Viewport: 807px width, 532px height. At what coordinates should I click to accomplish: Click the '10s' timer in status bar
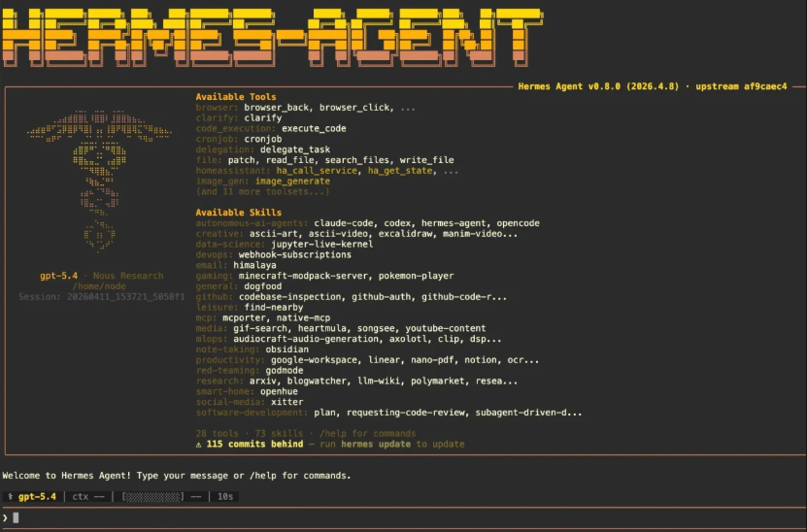pos(225,496)
